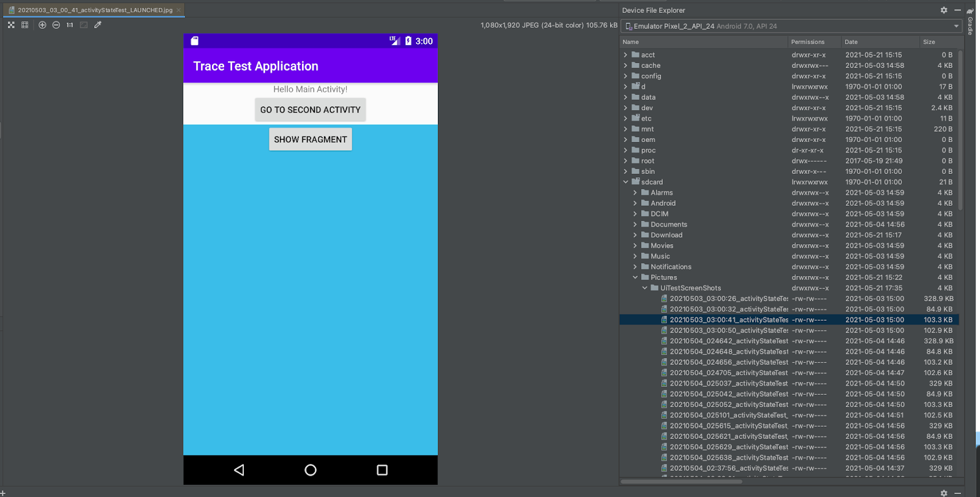Zoom out of the image

[x=56, y=25]
